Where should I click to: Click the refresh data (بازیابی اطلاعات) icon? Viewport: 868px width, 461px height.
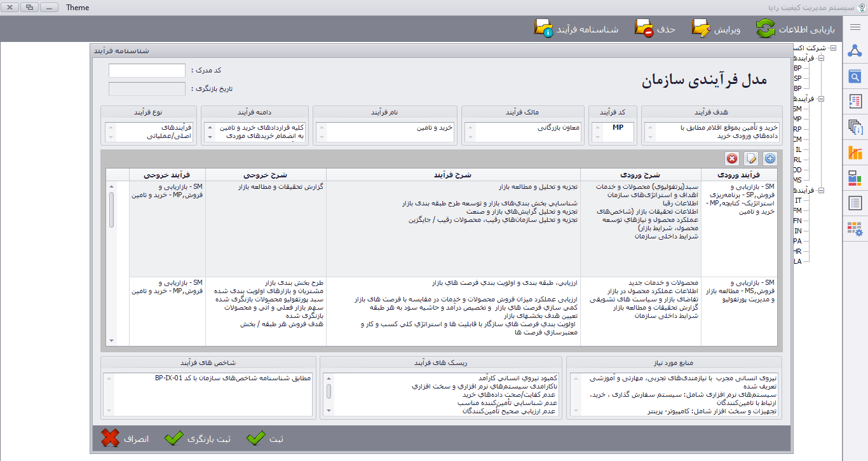765,29
